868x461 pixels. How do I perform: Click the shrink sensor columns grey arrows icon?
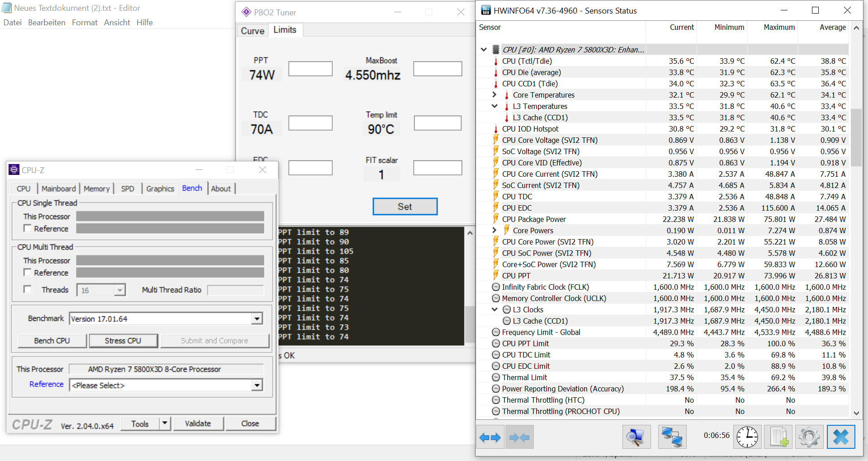519,437
